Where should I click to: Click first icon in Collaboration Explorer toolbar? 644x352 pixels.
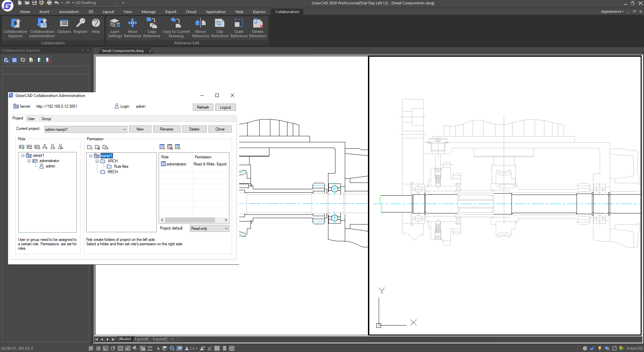[x=6, y=60]
